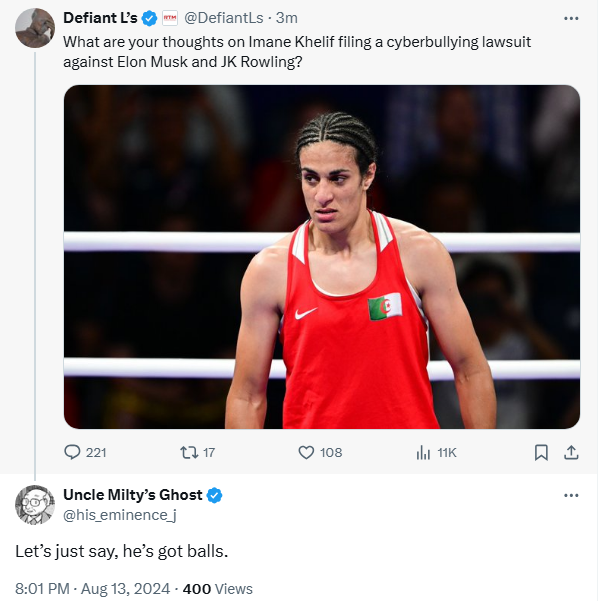Open @his_eminence_j handle link

(119, 514)
